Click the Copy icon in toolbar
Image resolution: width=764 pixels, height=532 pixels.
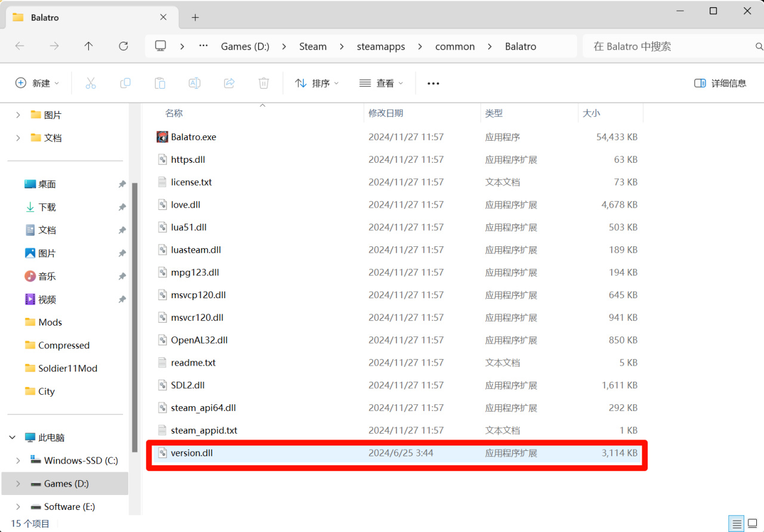coord(125,83)
